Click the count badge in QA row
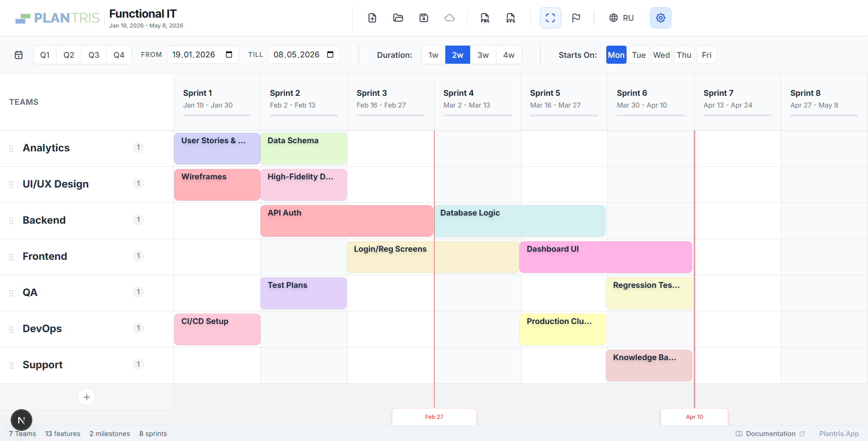The height and width of the screenshot is (441, 868). [138, 292]
